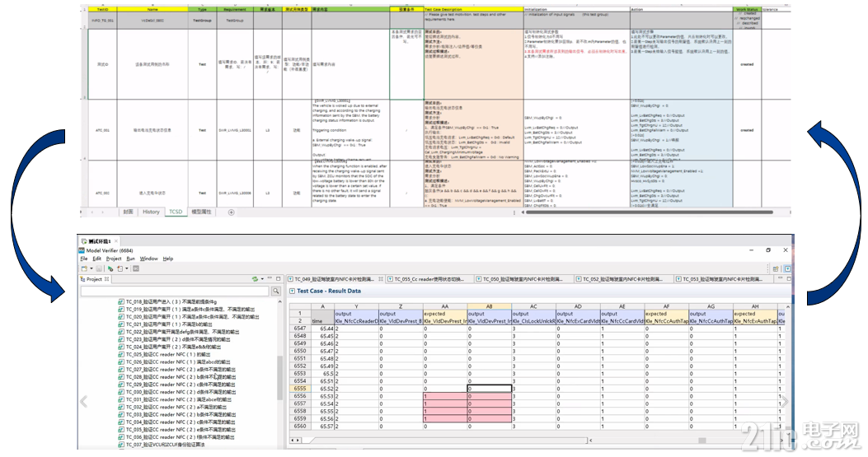Open the Help menu
Viewport: 868px width, 457px height.
(x=167, y=259)
